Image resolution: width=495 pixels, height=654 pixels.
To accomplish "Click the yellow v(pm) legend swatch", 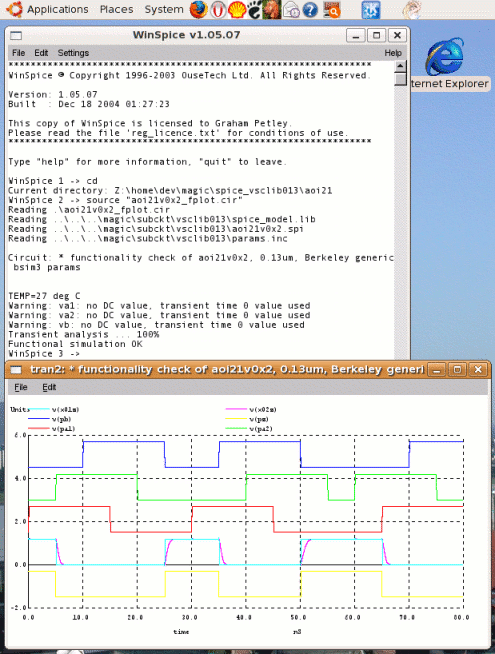I will pos(236,419).
